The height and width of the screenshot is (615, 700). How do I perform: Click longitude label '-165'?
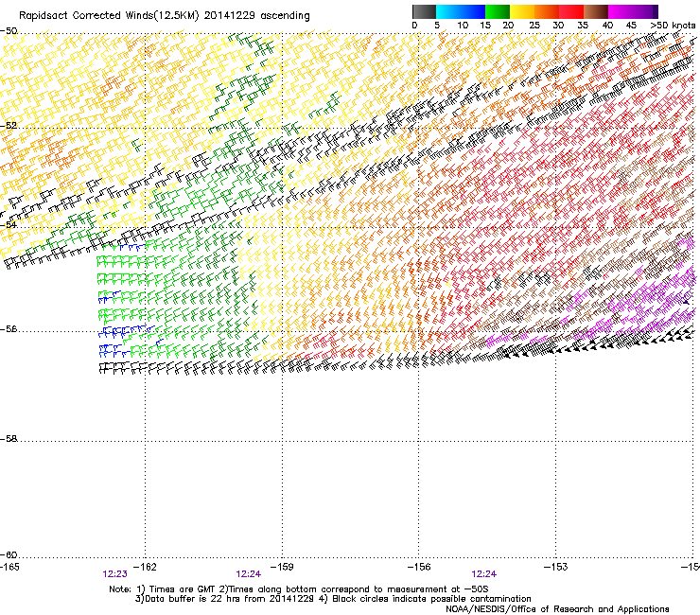[x=9, y=567]
